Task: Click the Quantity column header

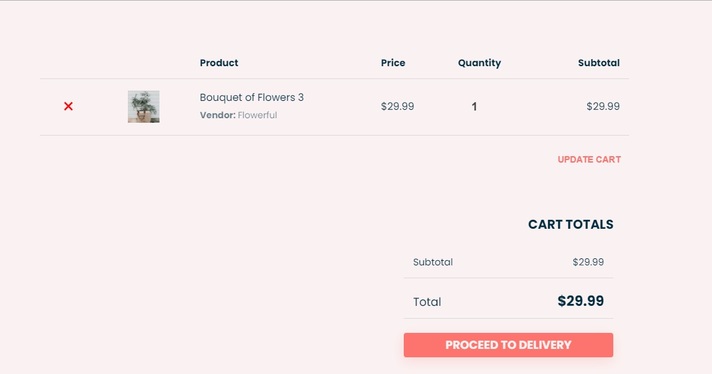Action: coord(479,63)
